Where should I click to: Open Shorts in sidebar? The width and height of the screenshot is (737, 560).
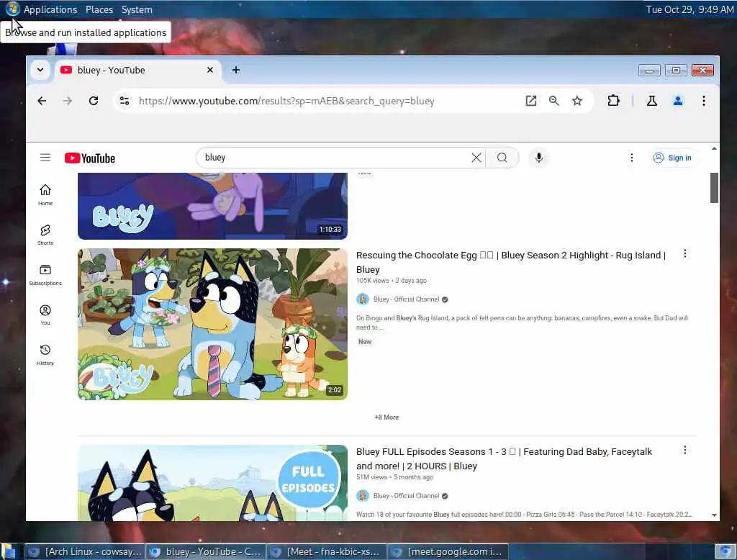click(x=45, y=235)
